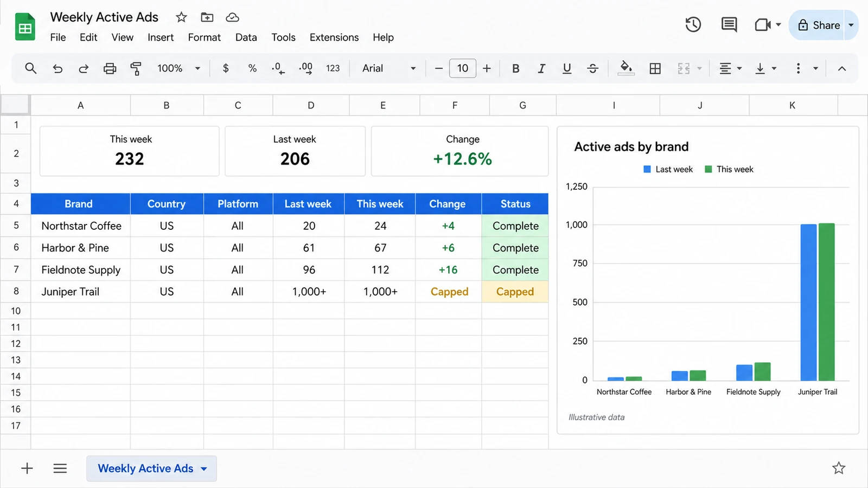Start a video meeting call
Screen dimensions: 868x488
coord(763,25)
